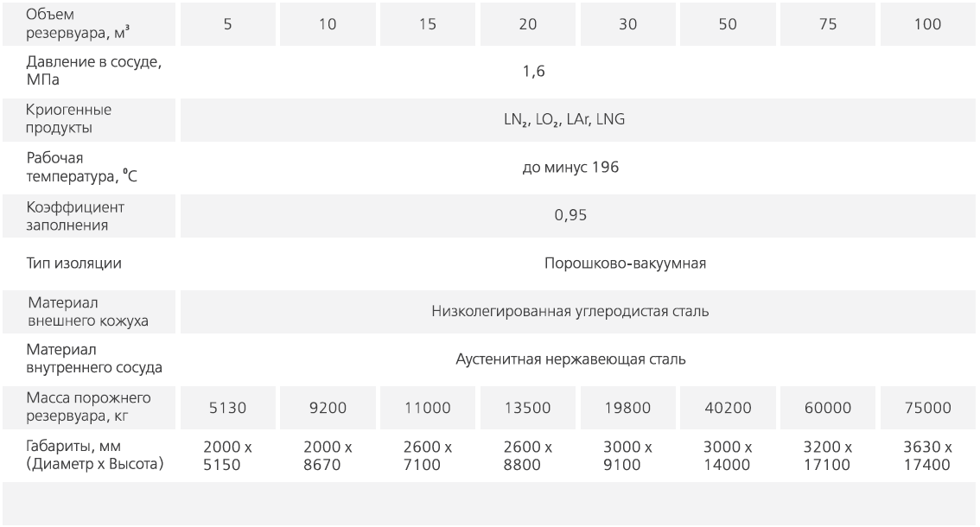This screenshot has width=980, height=527.
Task: Click the 'до минус 196' temperature value
Action: 570,168
